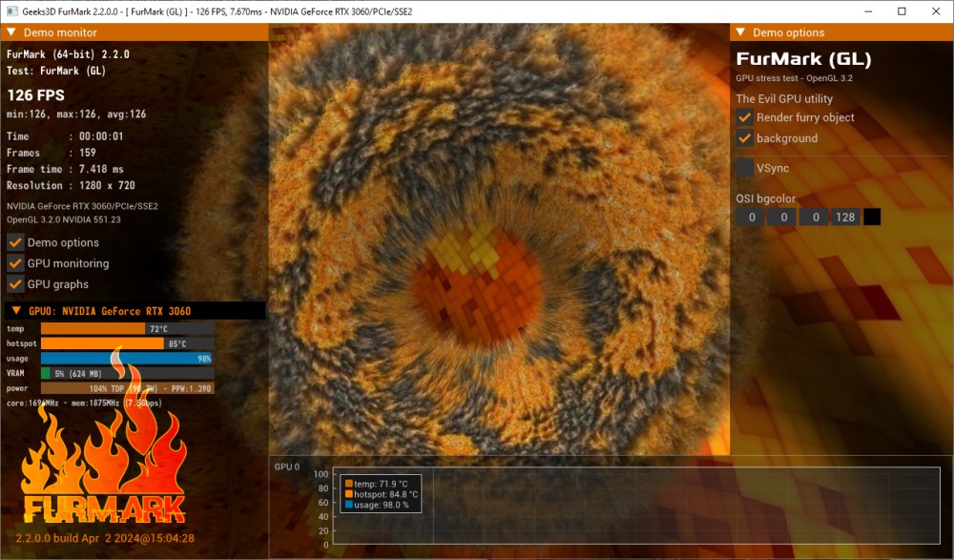Open the black OSI bgcolor color swatch

872,218
